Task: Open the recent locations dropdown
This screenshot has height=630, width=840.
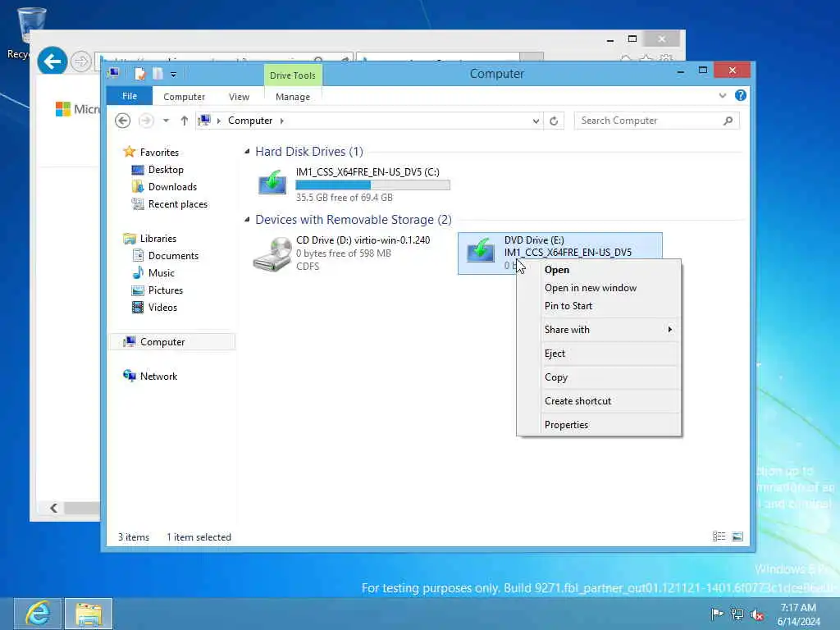Action: [x=166, y=121]
